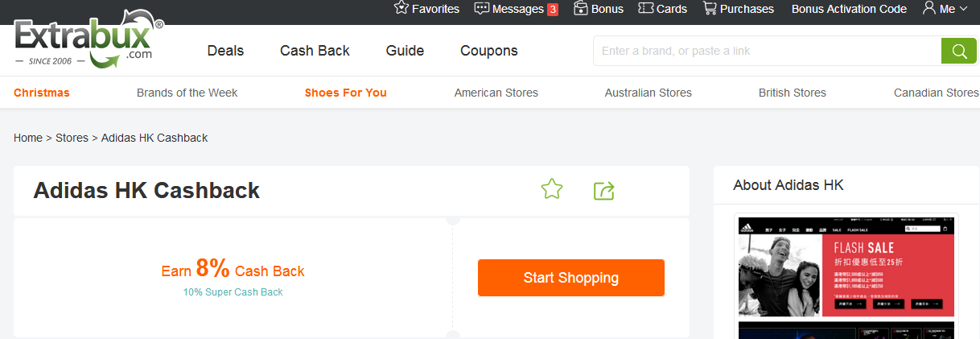Switch to the American Stores tab

pyautogui.click(x=496, y=93)
